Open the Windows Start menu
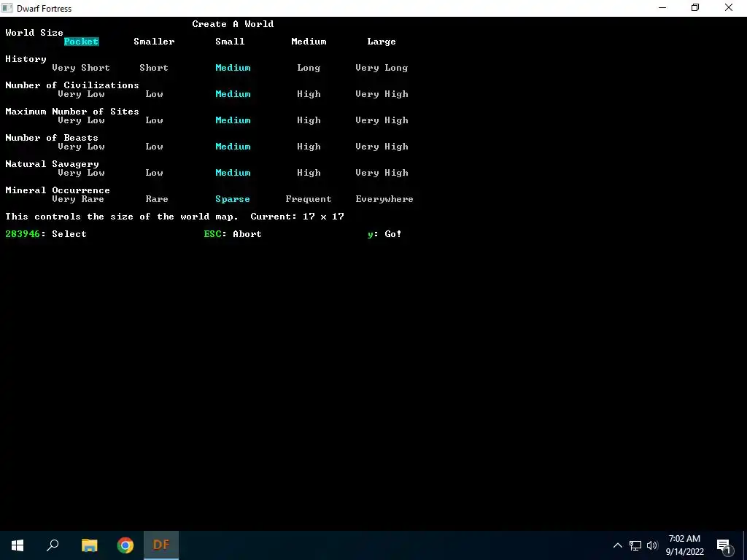 point(18,545)
